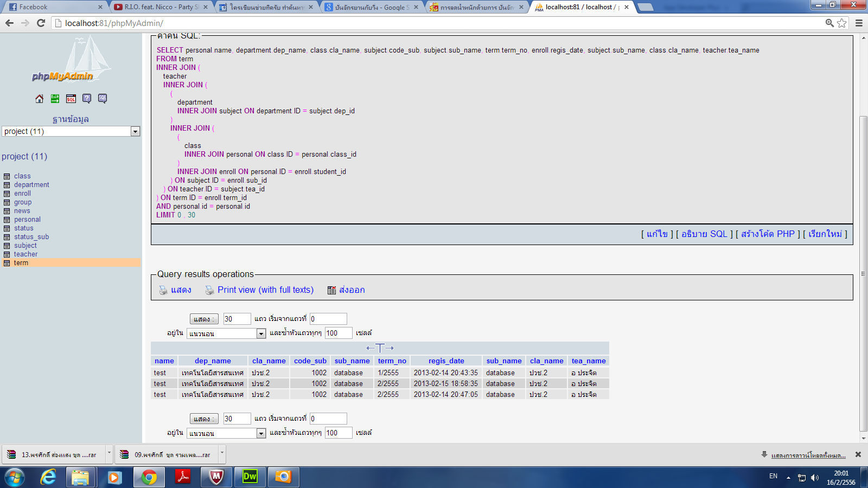Click the browse icon beside the enroll table
Viewport: 868px width, 488px height.
[7, 194]
